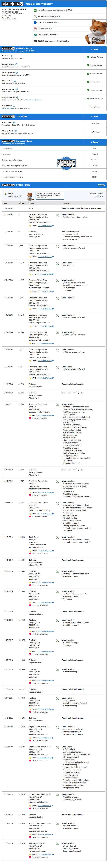This screenshot has height=868, width=107.
Task: Click the Tustin Toyota Customer Favorites heart
Action: (x=30, y=554)
